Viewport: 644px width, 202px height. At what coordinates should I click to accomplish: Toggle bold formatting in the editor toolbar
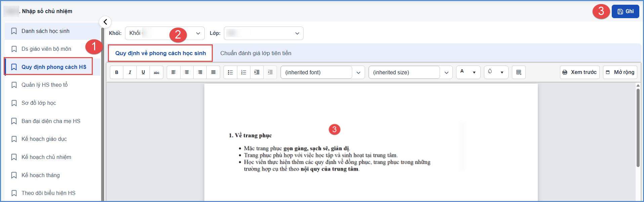117,72
